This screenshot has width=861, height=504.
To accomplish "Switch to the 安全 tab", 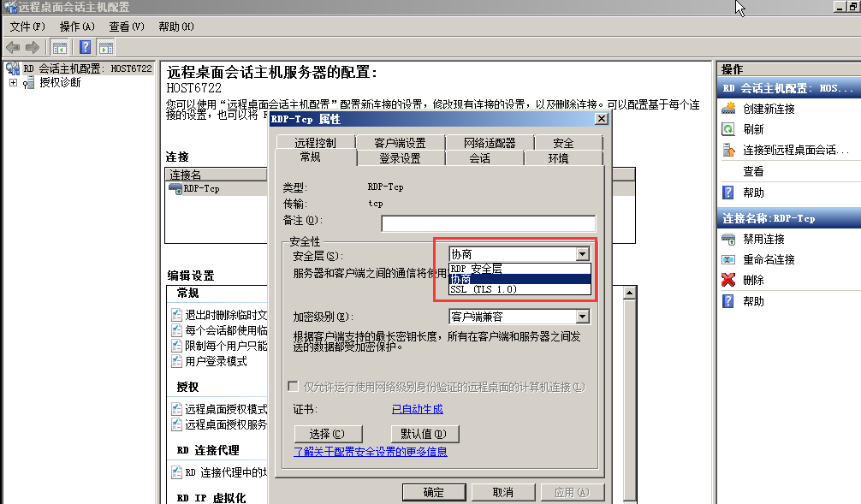I will coord(566,142).
